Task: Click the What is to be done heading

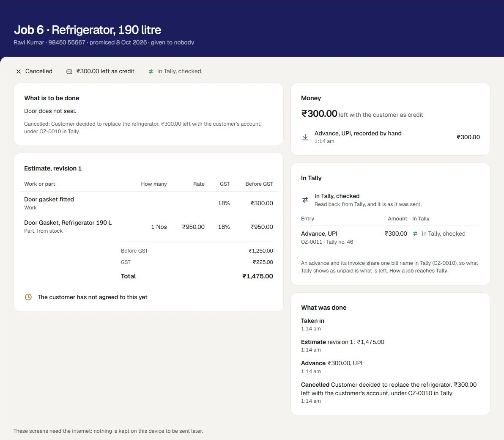Action: [52, 98]
